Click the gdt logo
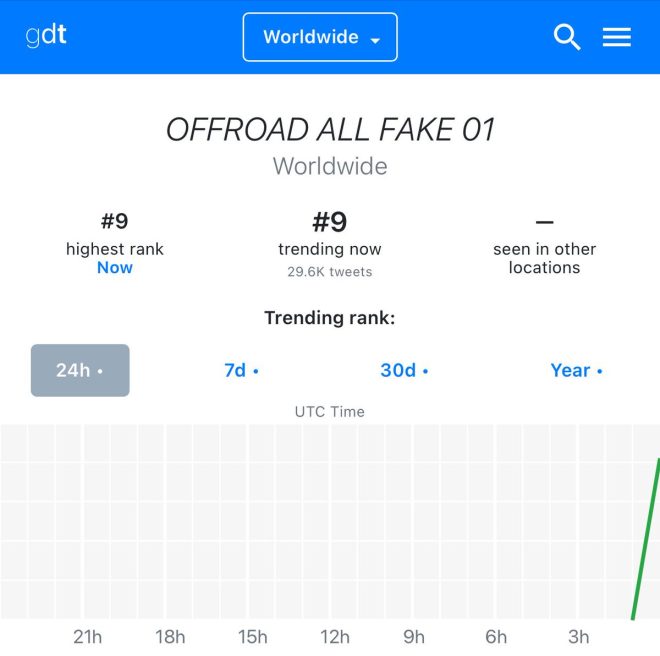The width and height of the screenshot is (660, 656). [46, 35]
